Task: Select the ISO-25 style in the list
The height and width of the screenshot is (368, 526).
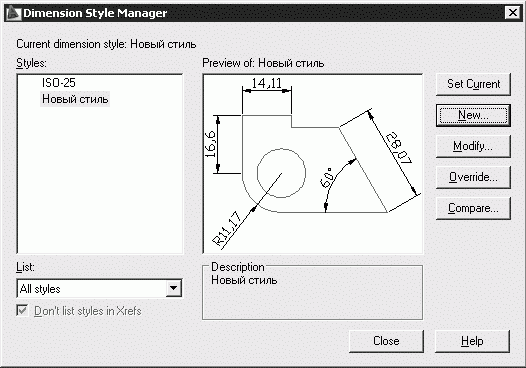Action: click(x=59, y=83)
